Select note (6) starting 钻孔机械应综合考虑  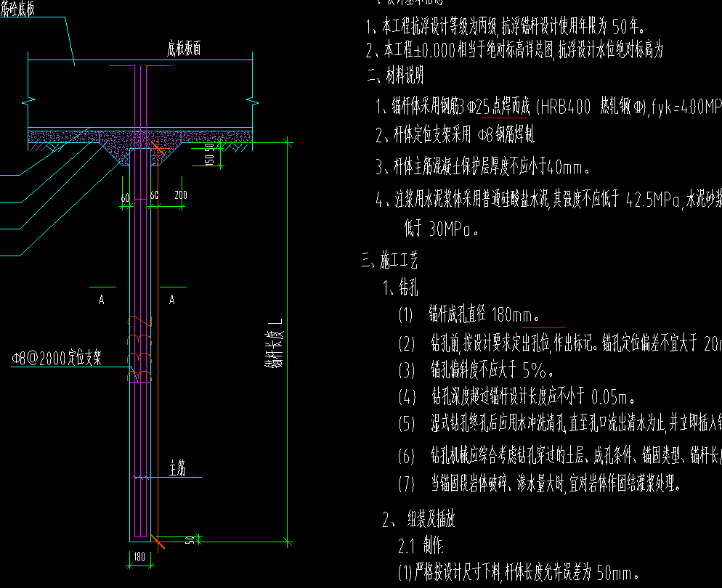point(560,455)
